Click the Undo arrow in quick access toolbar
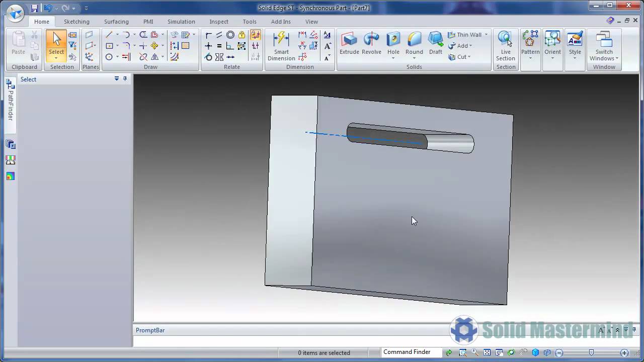This screenshot has width=644, height=362. pos(48,8)
